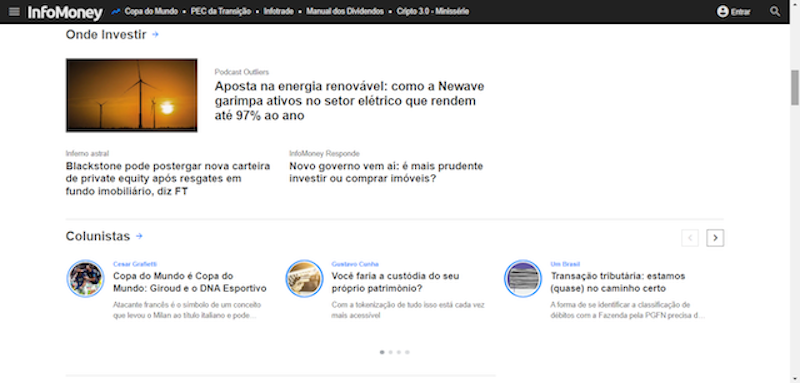
Task: Open the Onde Investir section heading
Action: 106,35
